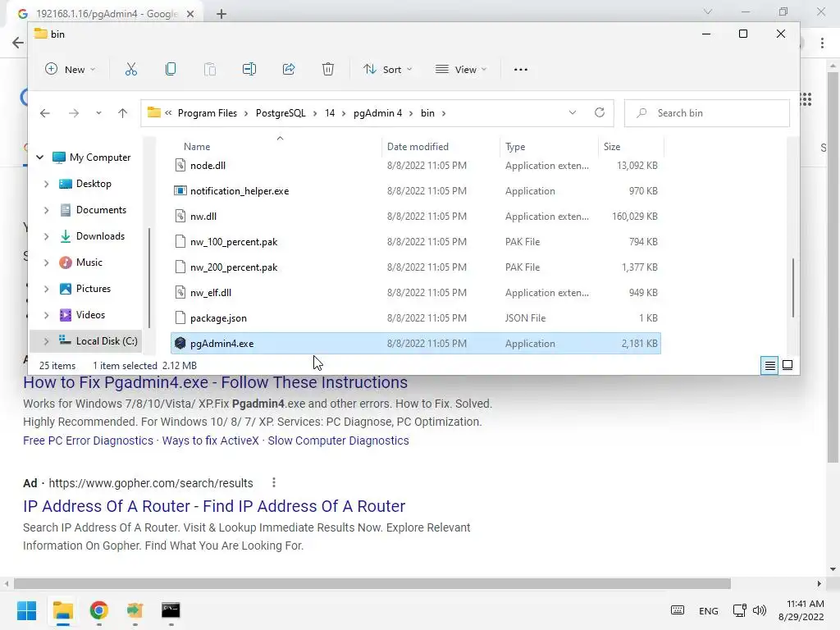The width and height of the screenshot is (840, 630).
Task: Click touch keyboard tray icon
Action: [677, 610]
